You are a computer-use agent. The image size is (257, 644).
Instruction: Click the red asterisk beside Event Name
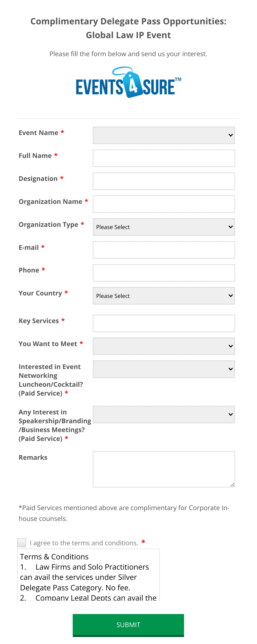click(63, 133)
